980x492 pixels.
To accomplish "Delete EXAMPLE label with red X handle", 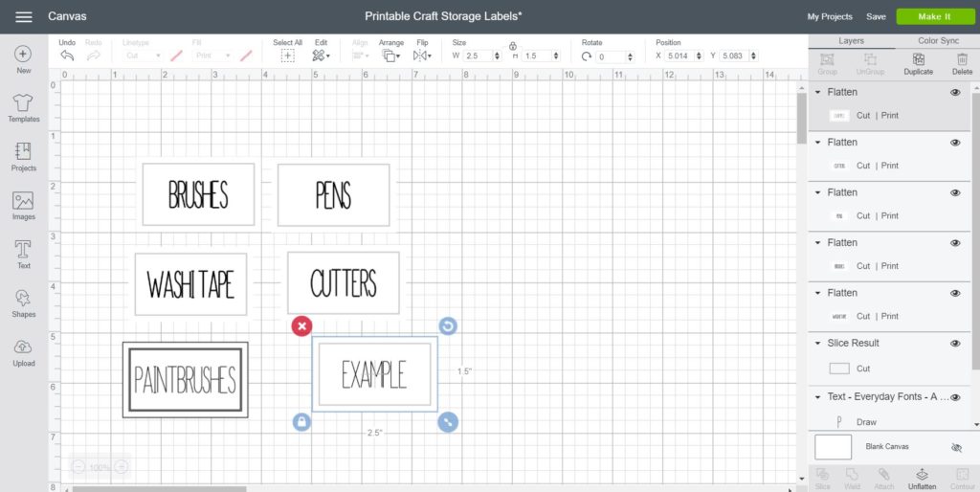I will (301, 326).
